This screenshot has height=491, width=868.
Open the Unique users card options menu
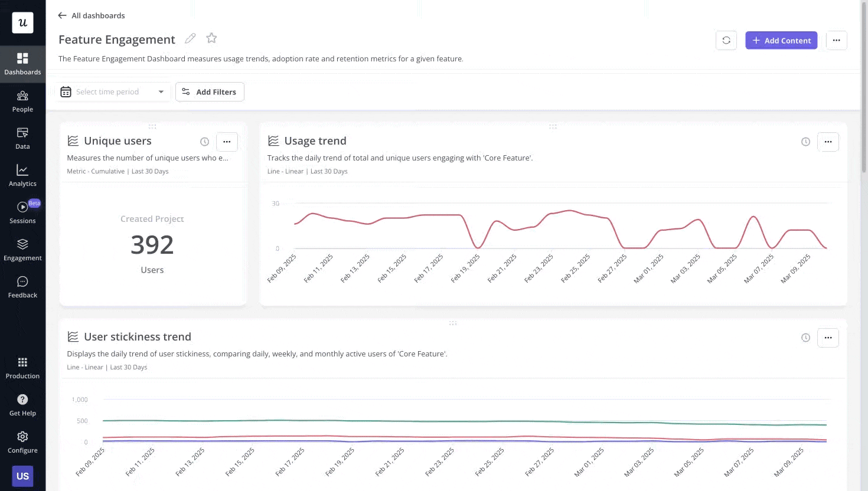coord(227,142)
